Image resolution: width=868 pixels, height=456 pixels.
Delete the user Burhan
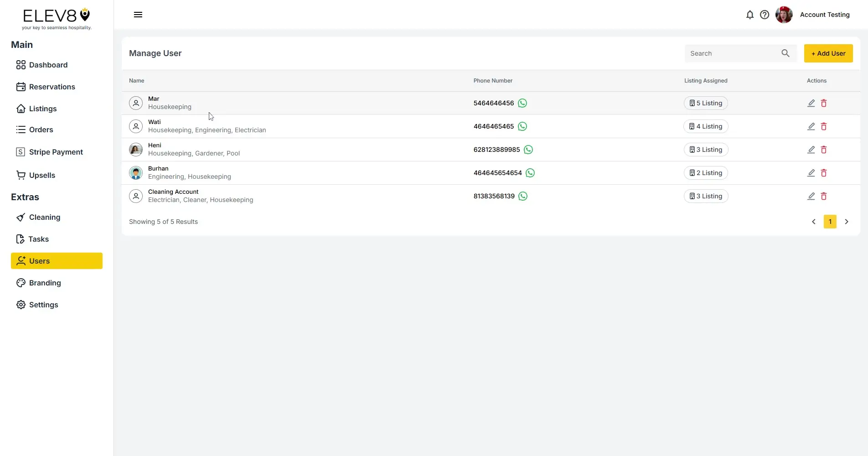pyautogui.click(x=824, y=173)
